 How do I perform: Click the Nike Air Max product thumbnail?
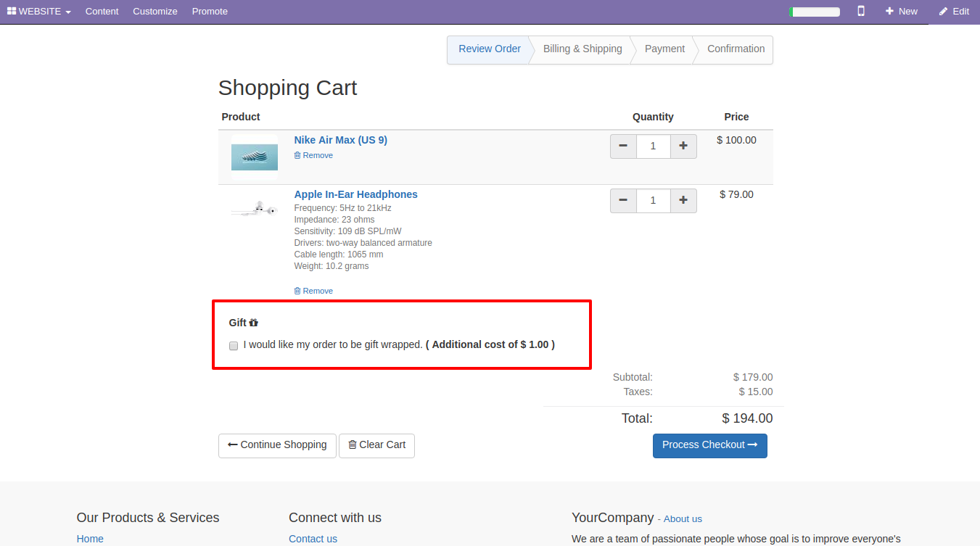(254, 157)
